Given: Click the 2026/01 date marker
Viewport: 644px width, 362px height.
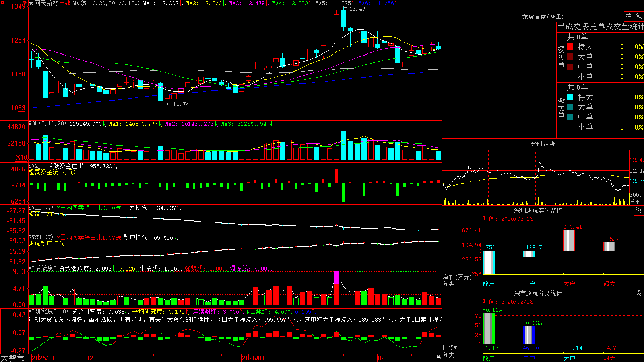Looking at the screenshot, I should (254, 358).
